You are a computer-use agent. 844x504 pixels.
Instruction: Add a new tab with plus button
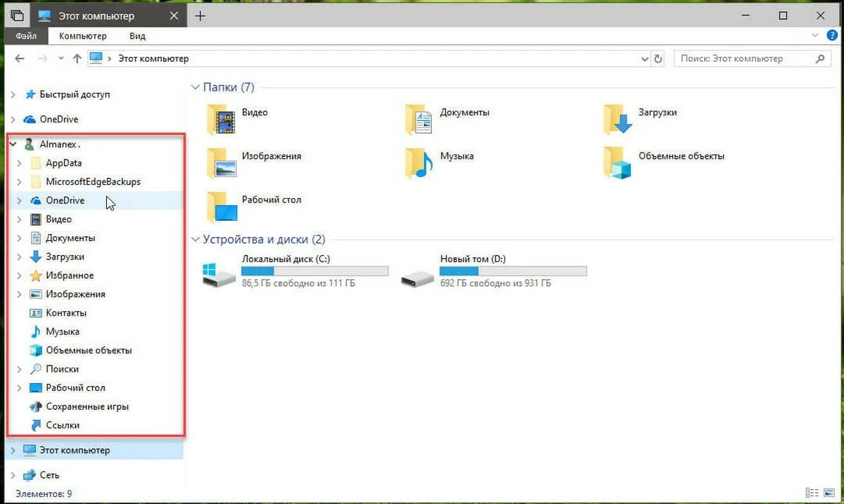[200, 15]
